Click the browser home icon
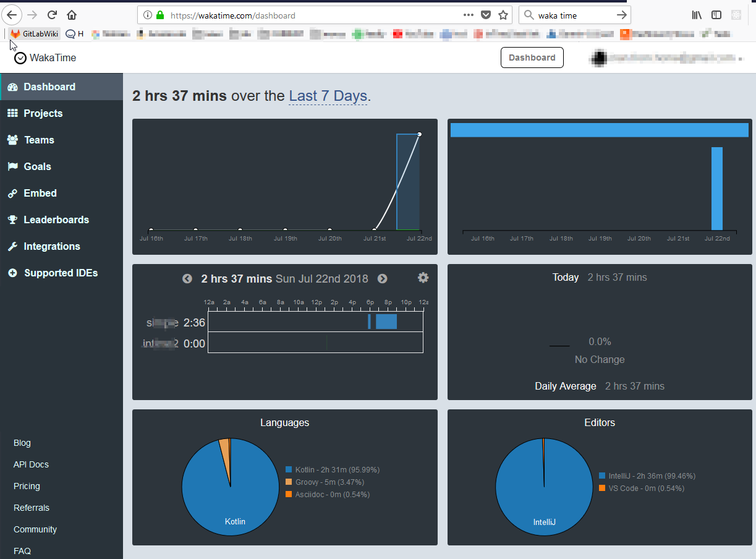 tap(72, 15)
